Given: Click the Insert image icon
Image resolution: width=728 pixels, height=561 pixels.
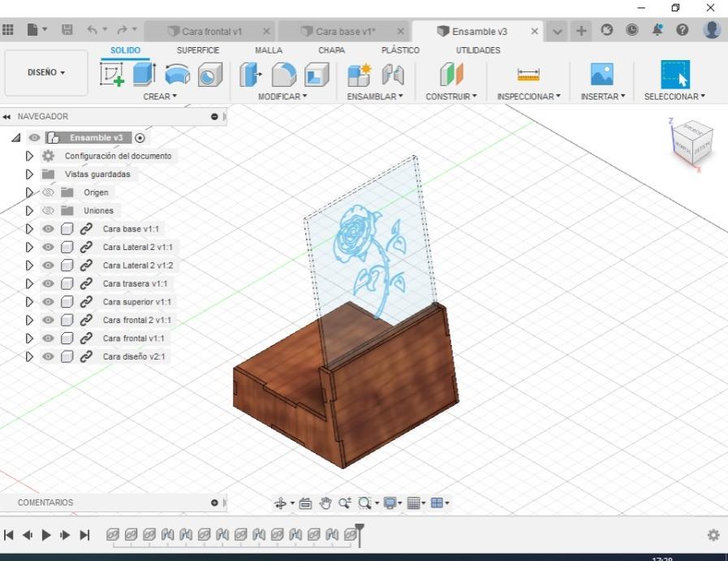Looking at the screenshot, I should pyautogui.click(x=602, y=75).
